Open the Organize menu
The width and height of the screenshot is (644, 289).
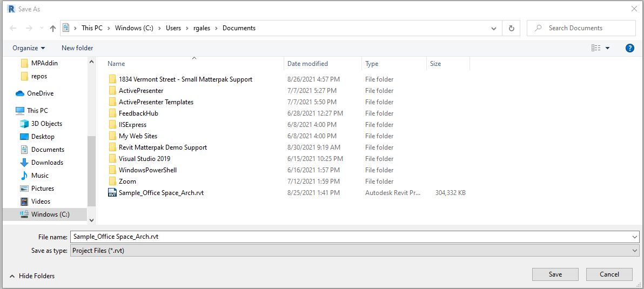(29, 48)
